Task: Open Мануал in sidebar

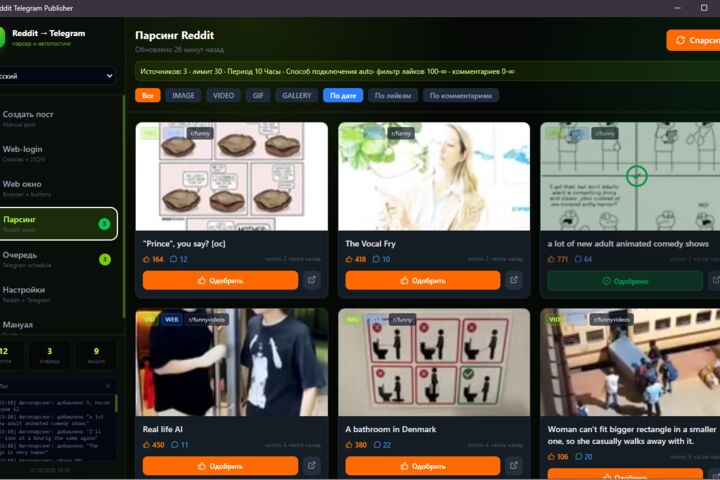Action: point(59,325)
